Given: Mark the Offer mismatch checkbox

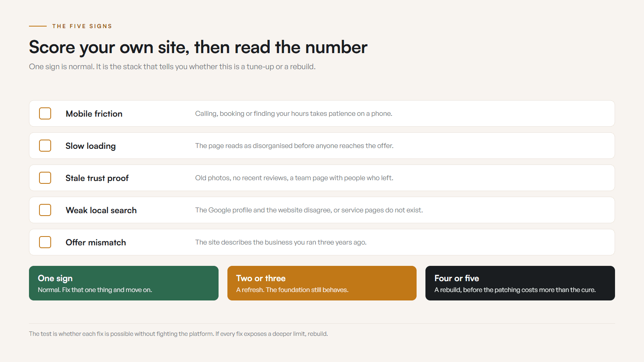Looking at the screenshot, I should pos(45,242).
